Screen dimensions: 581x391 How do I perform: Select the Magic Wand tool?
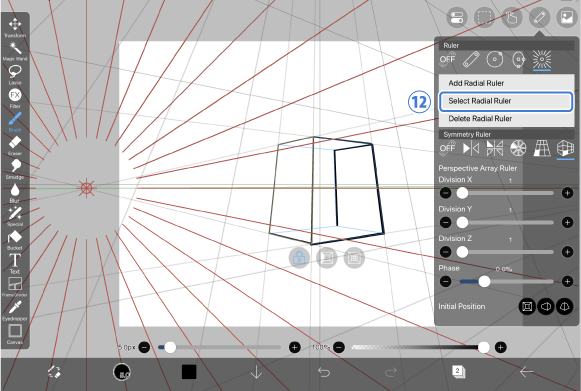coord(15,51)
